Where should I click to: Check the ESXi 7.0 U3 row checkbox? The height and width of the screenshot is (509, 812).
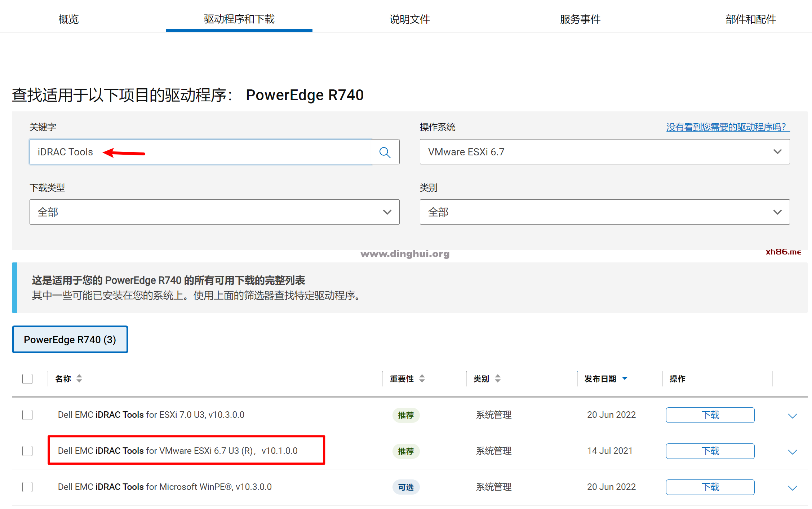(27, 415)
